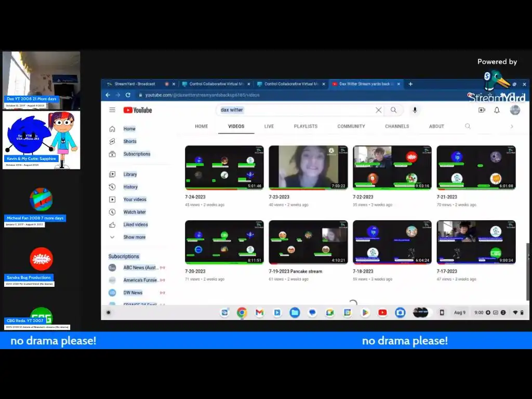The image size is (532, 399).
Task: Open the 7-17-2023 video title
Action: [x=447, y=271]
